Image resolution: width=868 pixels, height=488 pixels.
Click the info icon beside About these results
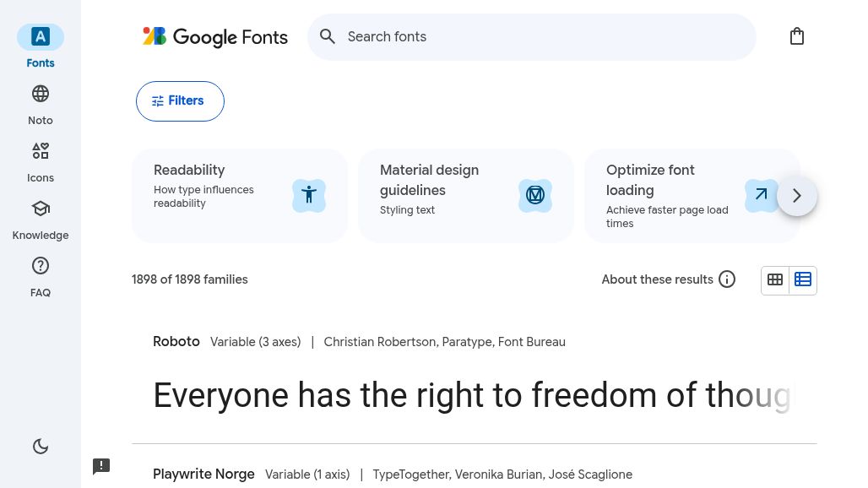click(x=727, y=279)
